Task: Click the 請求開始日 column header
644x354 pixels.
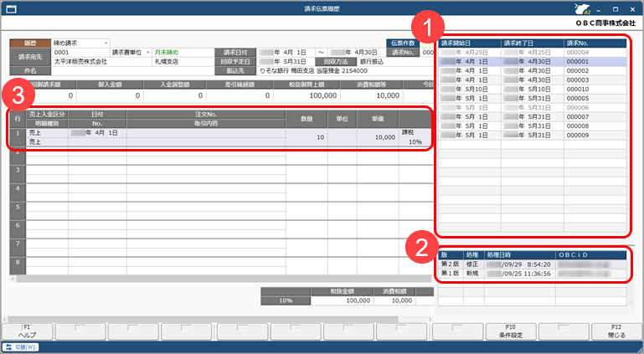Action: (470, 43)
